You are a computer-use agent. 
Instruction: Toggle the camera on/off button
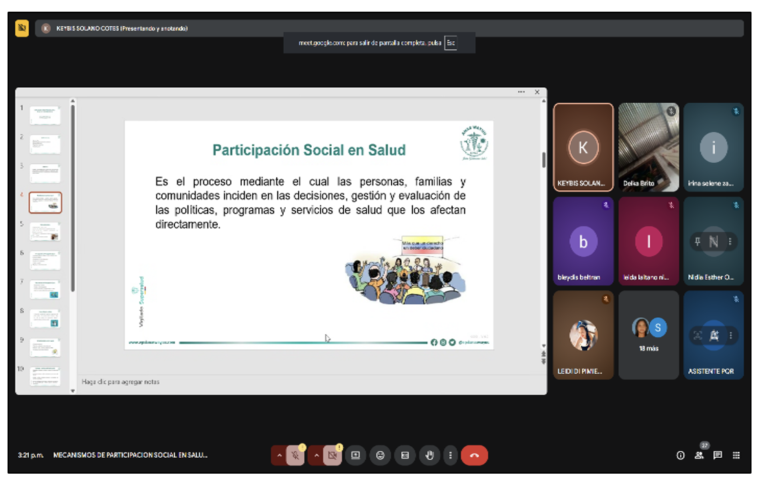tap(333, 455)
